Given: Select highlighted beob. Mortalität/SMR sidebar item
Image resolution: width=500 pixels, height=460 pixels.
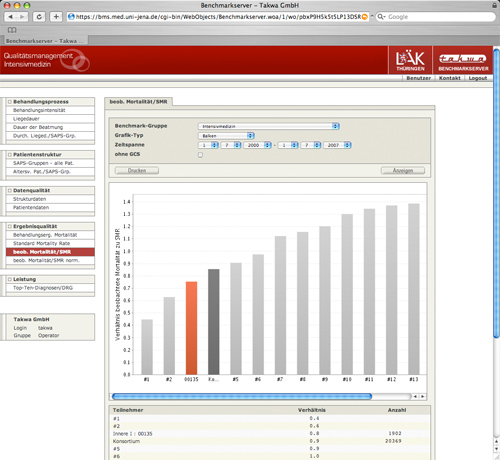Looking at the screenshot, I should click(x=50, y=252).
